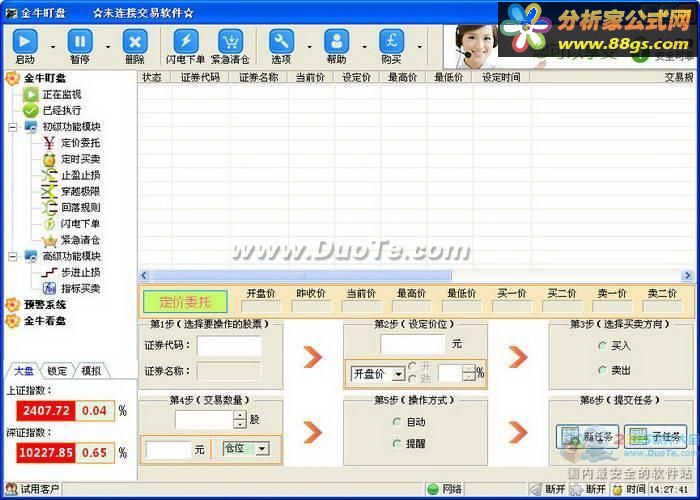Open the dropdown arrow beside 帮助
This screenshot has width=700, height=500.
(364, 46)
